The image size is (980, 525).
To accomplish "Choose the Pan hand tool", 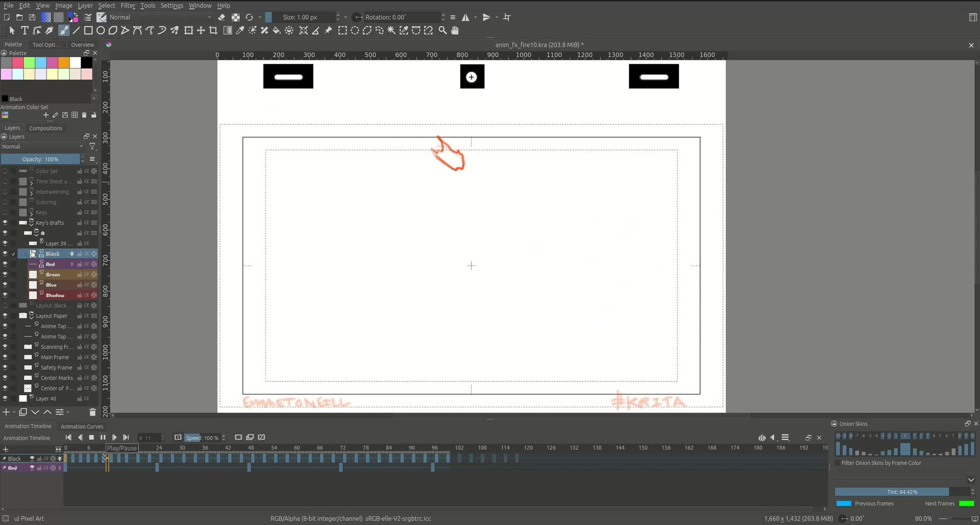I will pos(455,31).
